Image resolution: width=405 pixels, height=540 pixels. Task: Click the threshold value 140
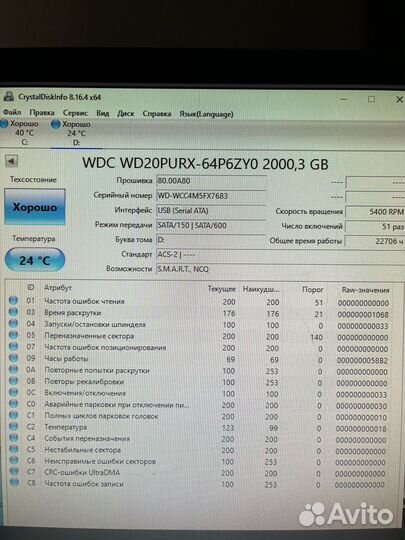(316, 337)
